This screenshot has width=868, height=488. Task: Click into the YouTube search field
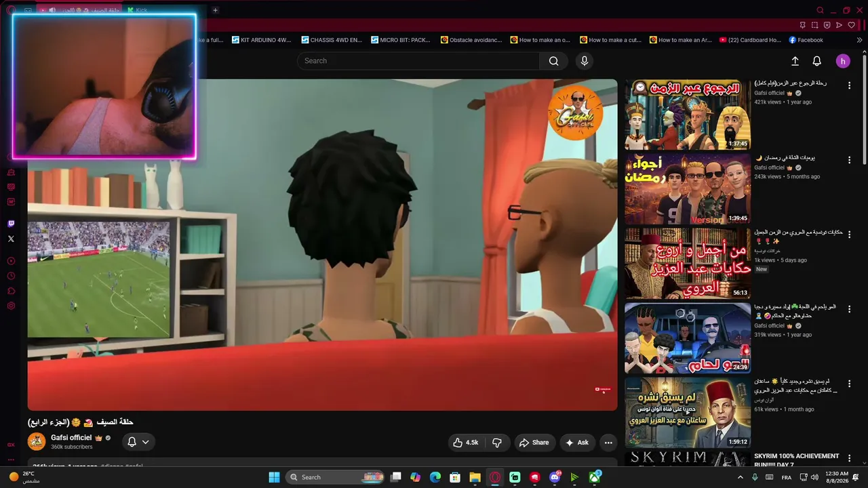point(418,61)
